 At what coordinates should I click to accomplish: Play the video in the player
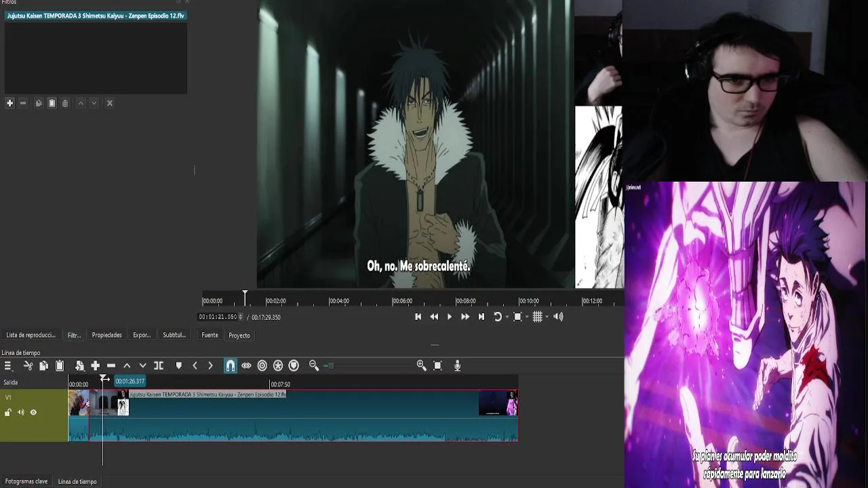pos(449,317)
